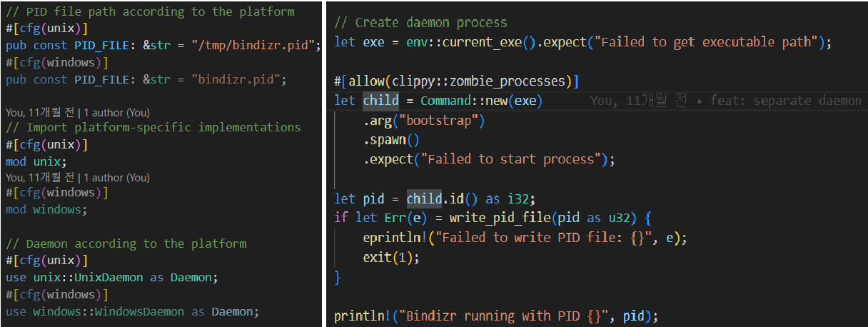Viewport: 868px width, 327px height.
Task: Click the highlighted "child" variable in the let statement
Action: [x=381, y=101]
